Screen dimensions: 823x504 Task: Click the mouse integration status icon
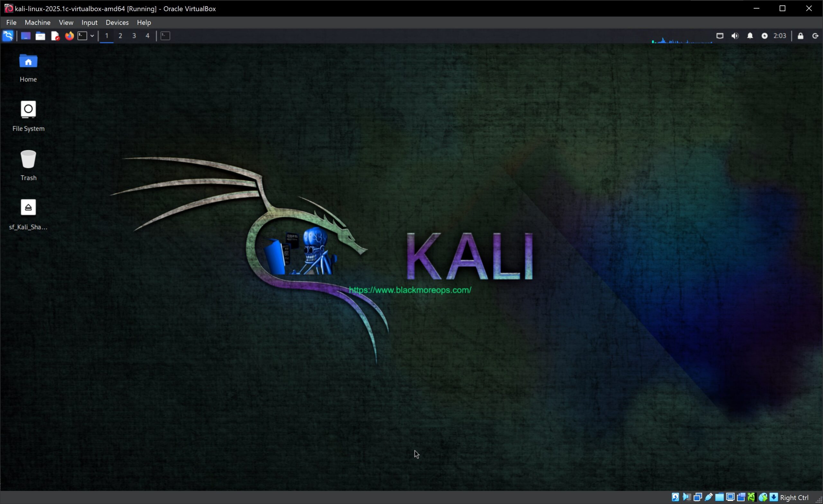pos(763,497)
